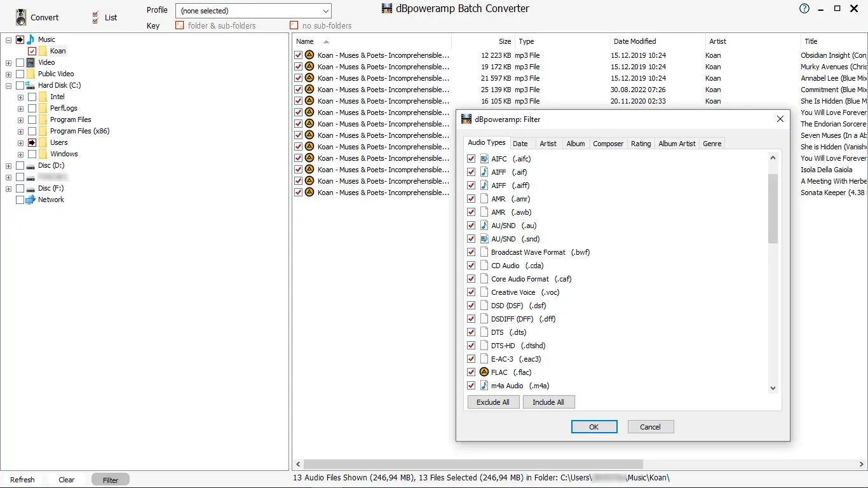
Task: Expand the Disc (D:) node
Action: coord(8,165)
